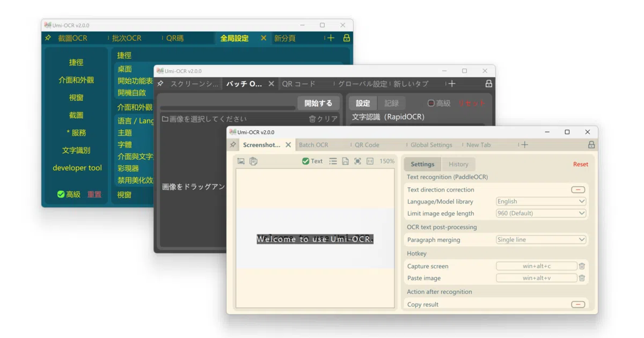
Task: Click the 開始する button in Japanese window
Action: click(x=318, y=103)
